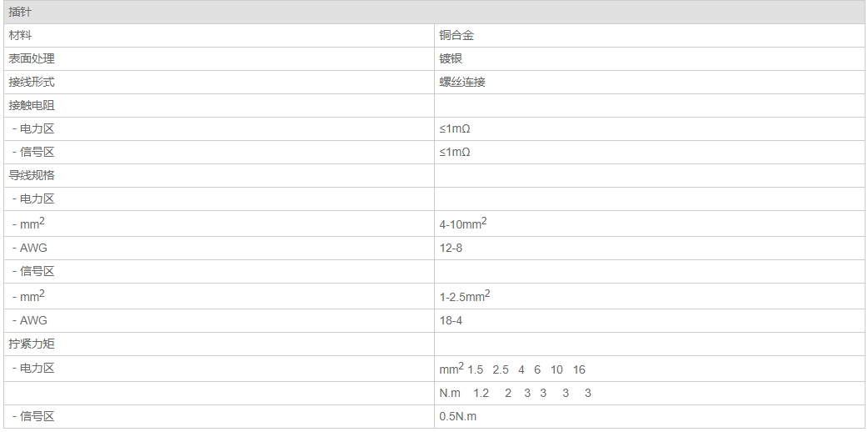Click the 0.5N.m torque value
The height and width of the screenshot is (432, 868).
pyautogui.click(x=458, y=417)
